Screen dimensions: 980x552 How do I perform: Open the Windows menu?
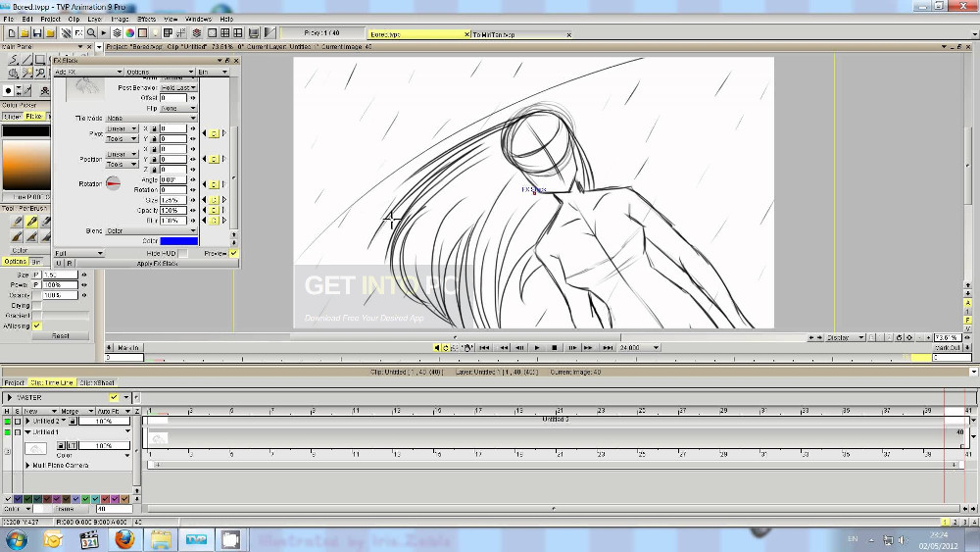coord(198,19)
